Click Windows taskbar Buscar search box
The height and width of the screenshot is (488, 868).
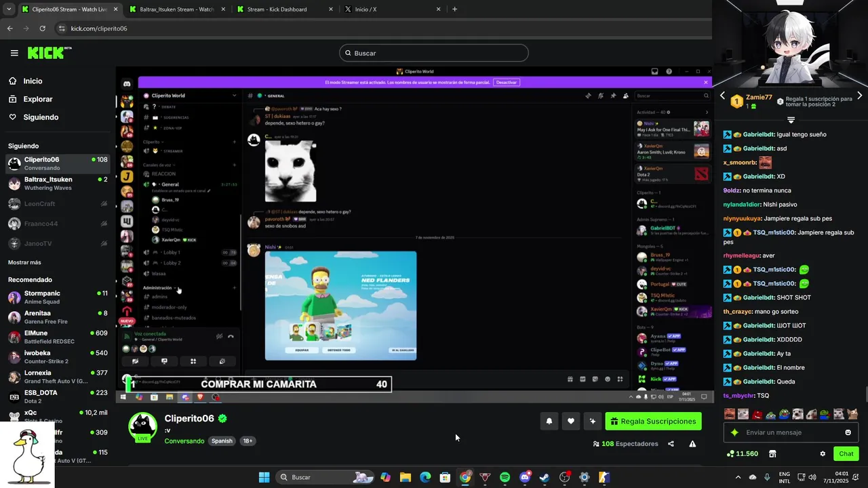point(325,477)
